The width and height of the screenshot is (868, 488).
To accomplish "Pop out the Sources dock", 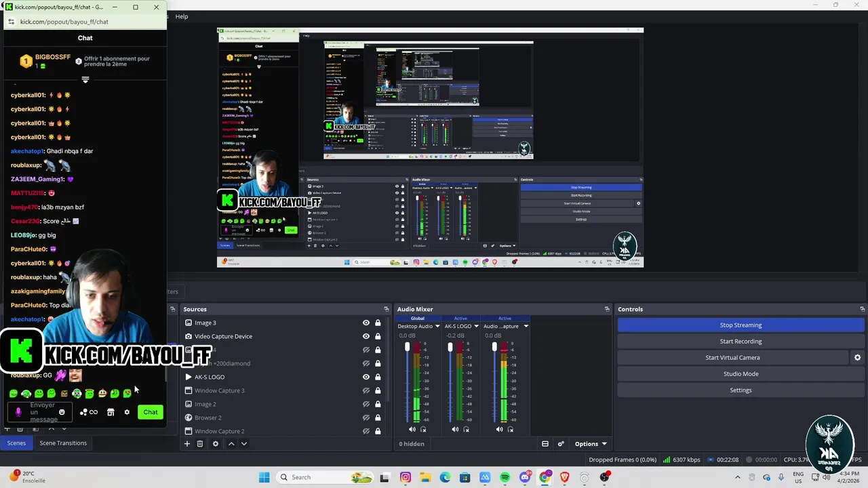I will tap(387, 309).
